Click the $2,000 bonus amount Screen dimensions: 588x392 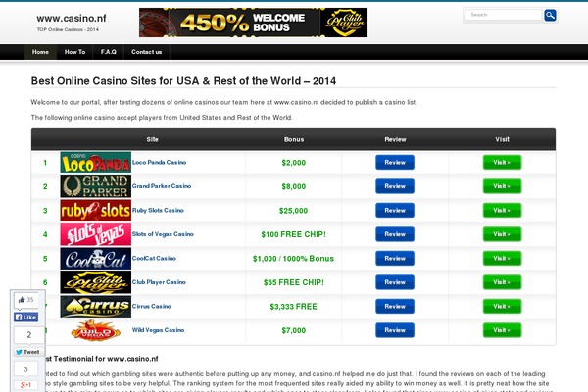click(294, 163)
